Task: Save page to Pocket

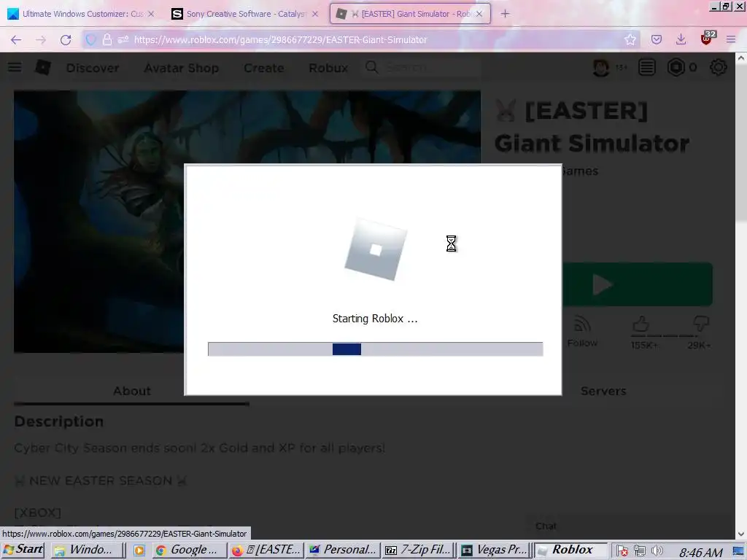Action: (x=657, y=40)
